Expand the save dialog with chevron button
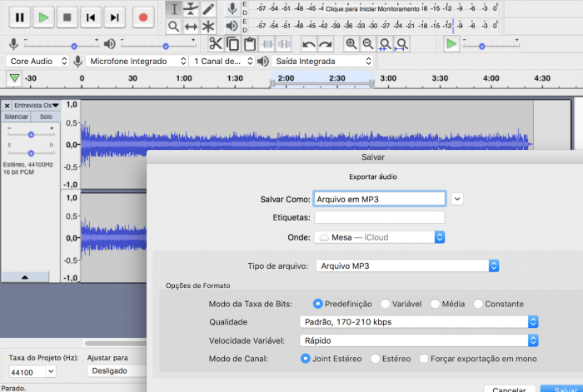This screenshot has width=583, height=392. coord(457,199)
